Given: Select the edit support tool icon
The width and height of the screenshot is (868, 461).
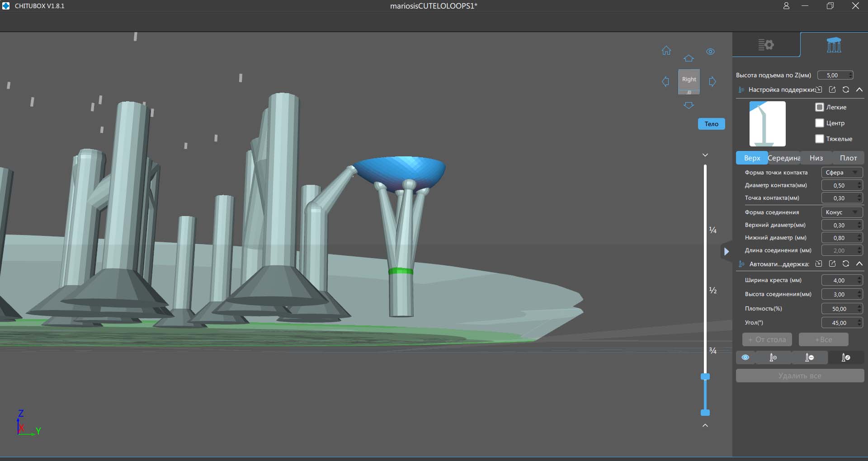Looking at the screenshot, I should 845,358.
